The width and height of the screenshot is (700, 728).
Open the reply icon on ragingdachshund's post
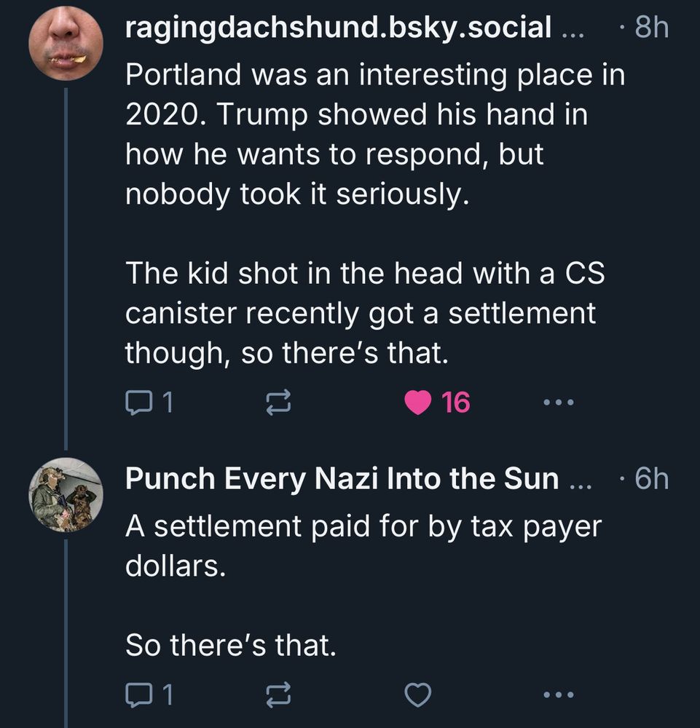[139, 400]
